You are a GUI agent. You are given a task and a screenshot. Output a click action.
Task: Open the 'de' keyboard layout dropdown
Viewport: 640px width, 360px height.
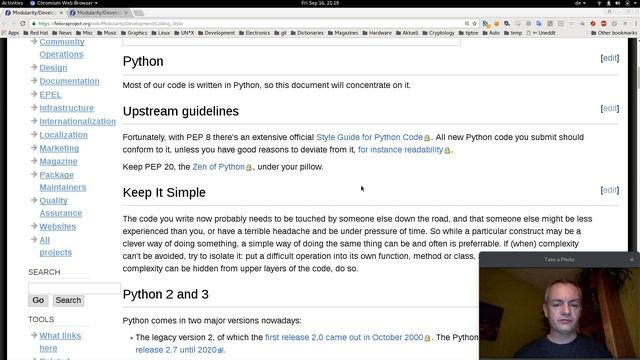(x=580, y=3)
